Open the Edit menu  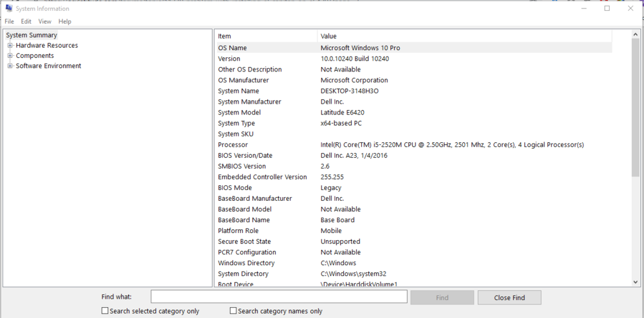(26, 21)
